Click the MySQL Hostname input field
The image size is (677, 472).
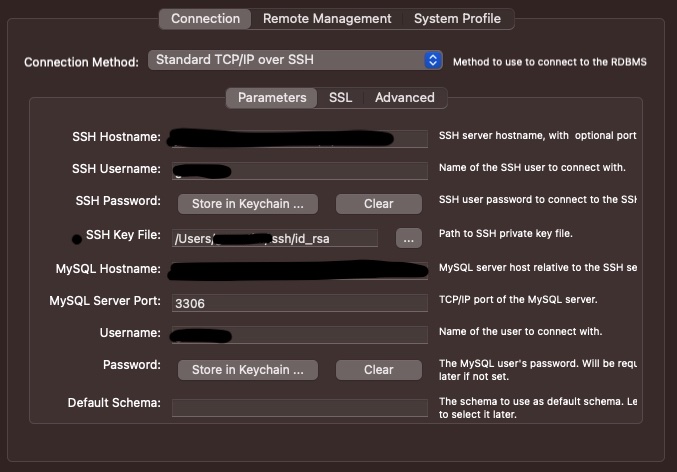pyautogui.click(x=300, y=271)
